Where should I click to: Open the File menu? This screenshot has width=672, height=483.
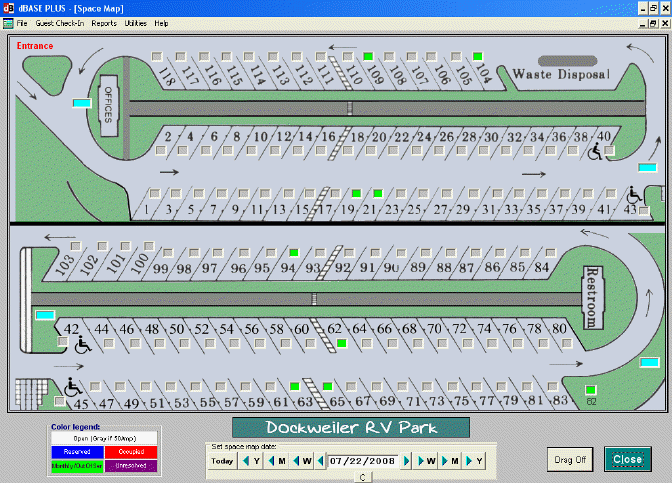tap(21, 23)
